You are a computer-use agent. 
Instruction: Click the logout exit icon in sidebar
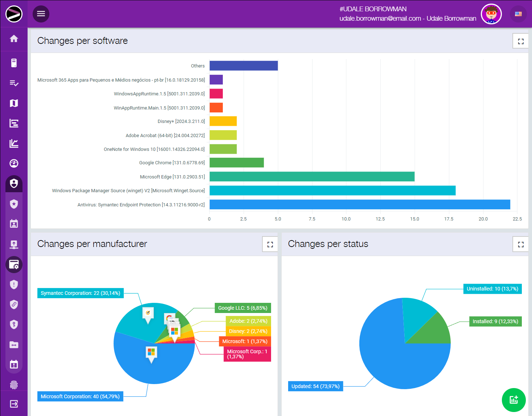pyautogui.click(x=14, y=404)
